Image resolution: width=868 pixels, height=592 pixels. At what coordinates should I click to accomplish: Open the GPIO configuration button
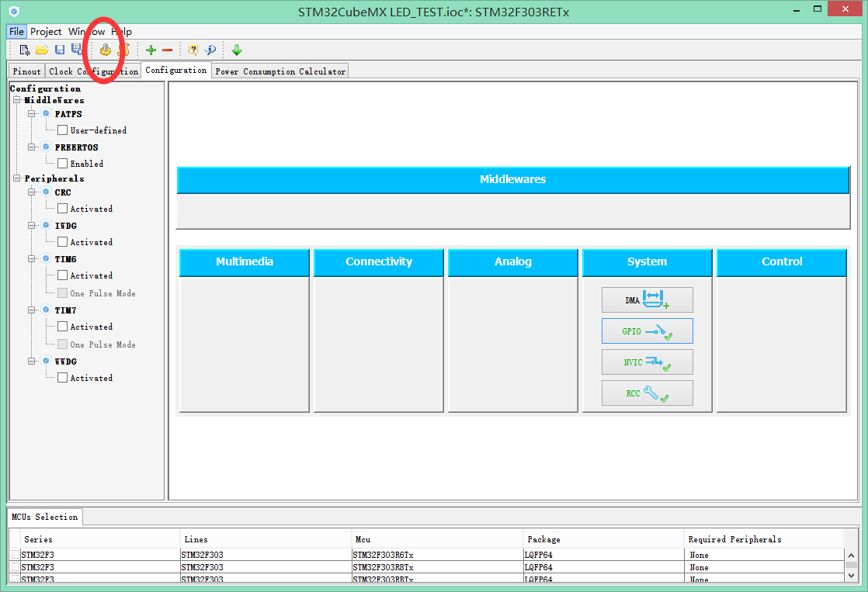tap(648, 331)
